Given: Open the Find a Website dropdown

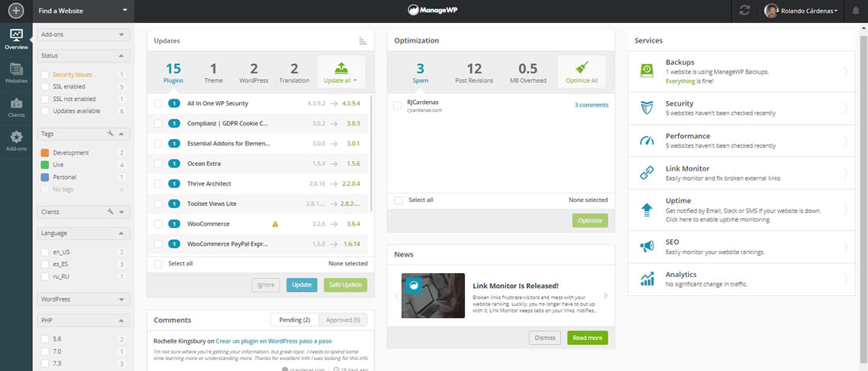Looking at the screenshot, I should 83,10.
